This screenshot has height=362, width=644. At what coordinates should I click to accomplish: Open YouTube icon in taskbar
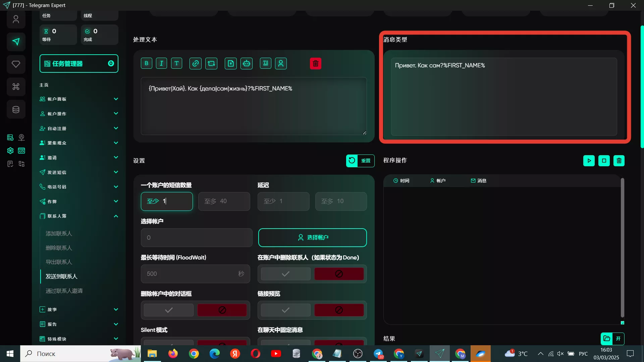pyautogui.click(x=276, y=354)
